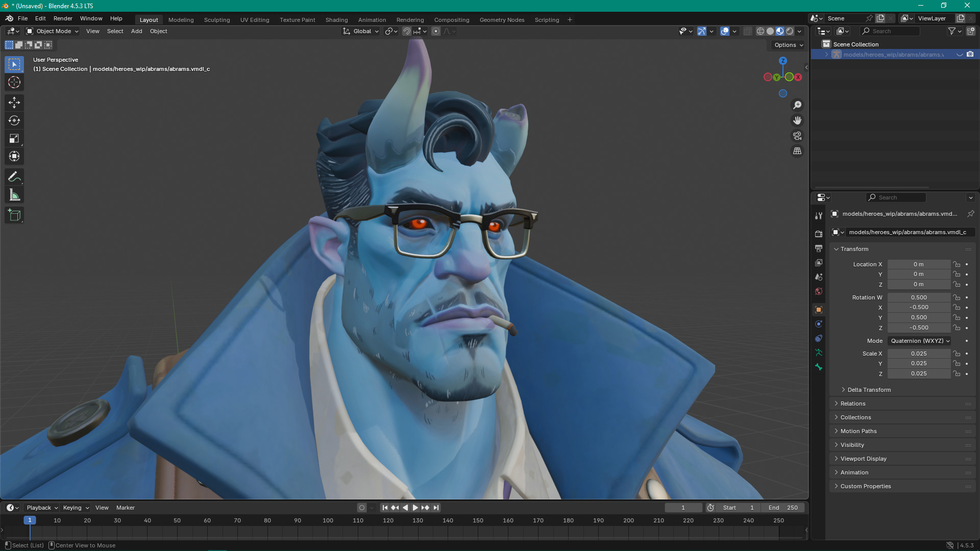Select the Rotate tool
The height and width of the screenshot is (551, 980).
pyautogui.click(x=14, y=120)
